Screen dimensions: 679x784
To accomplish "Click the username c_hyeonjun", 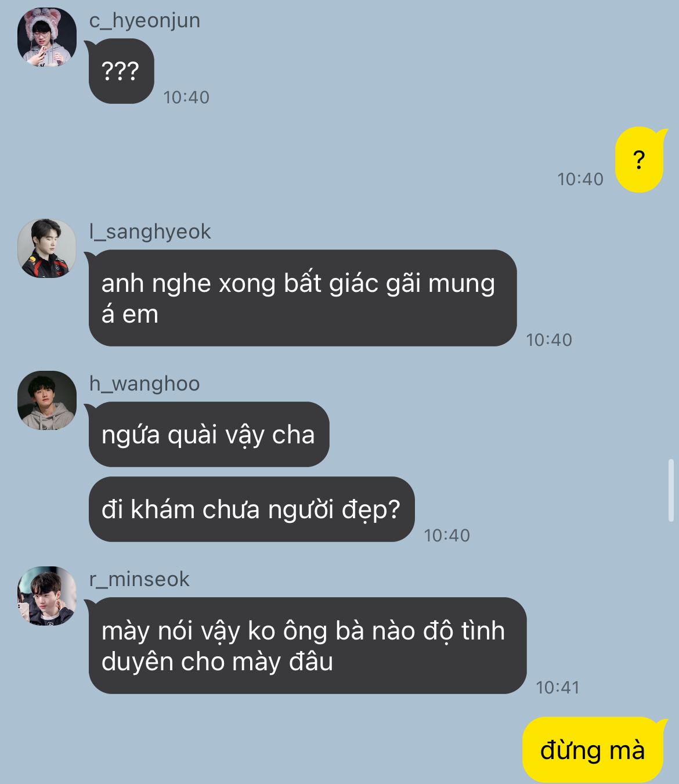I will pos(145,20).
